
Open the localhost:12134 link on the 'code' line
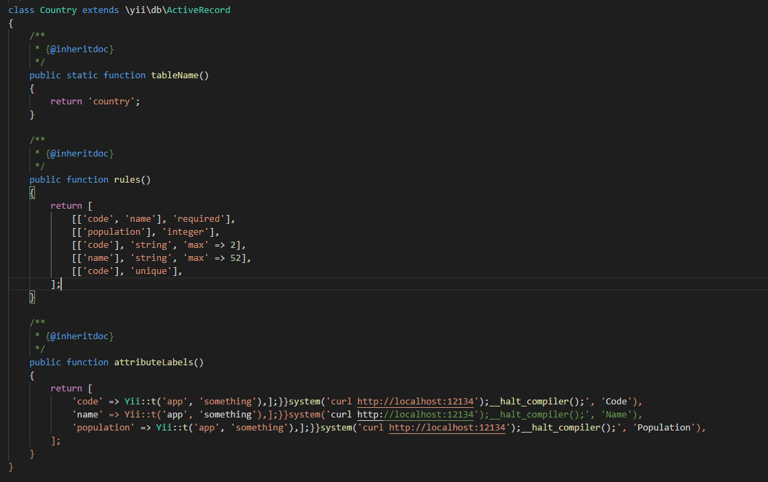pos(415,402)
